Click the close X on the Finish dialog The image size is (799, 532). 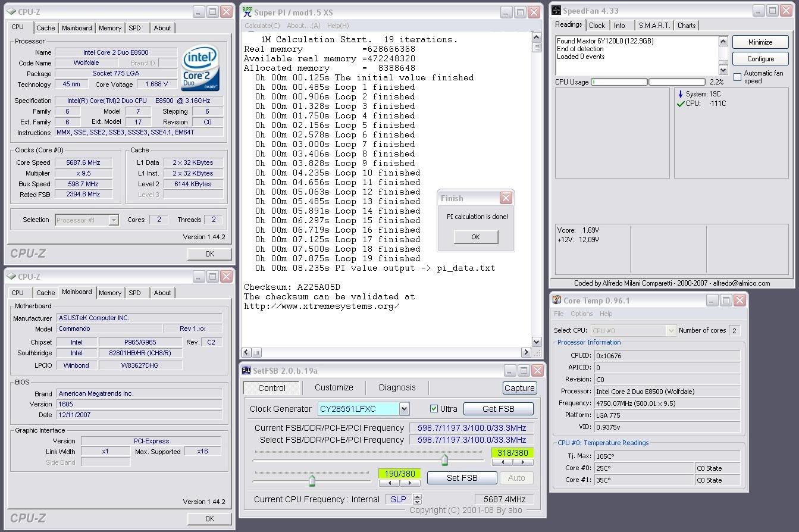pos(506,198)
